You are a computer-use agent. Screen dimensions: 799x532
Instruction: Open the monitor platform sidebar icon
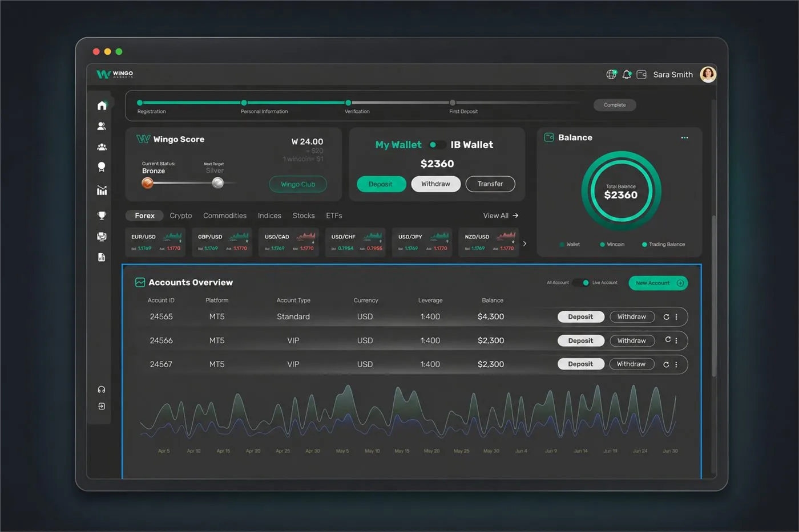102,237
